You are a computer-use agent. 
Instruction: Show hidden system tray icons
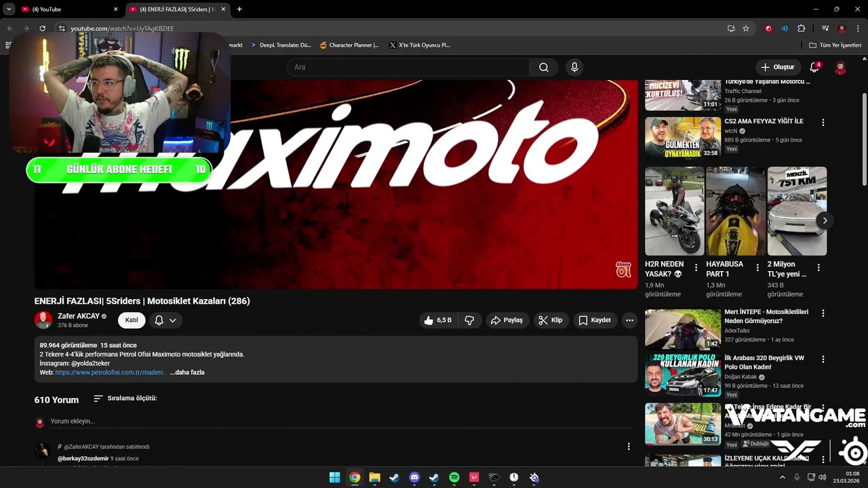click(782, 477)
